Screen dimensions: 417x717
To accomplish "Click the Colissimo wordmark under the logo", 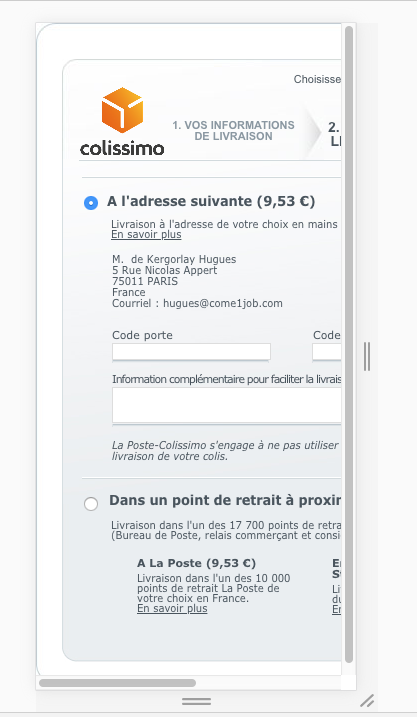I will tap(122, 149).
